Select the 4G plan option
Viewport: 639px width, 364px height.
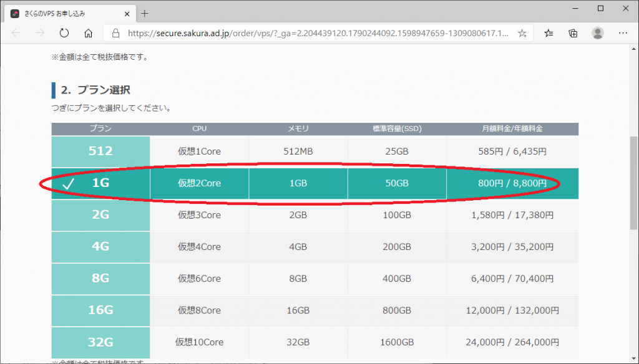[100, 247]
